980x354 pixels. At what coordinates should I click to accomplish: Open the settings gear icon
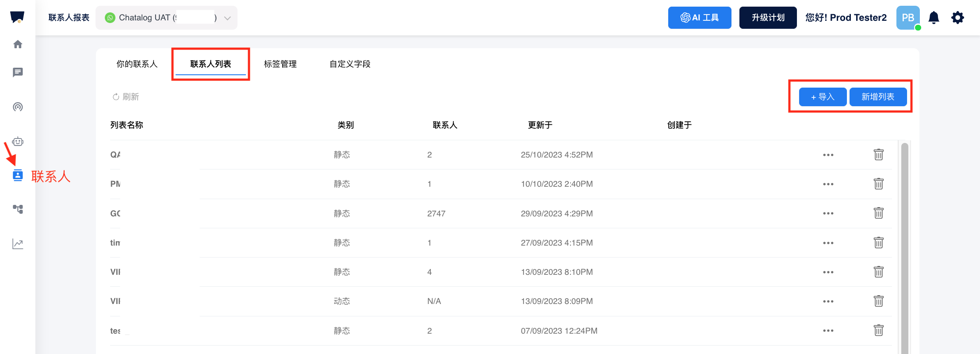coord(957,18)
